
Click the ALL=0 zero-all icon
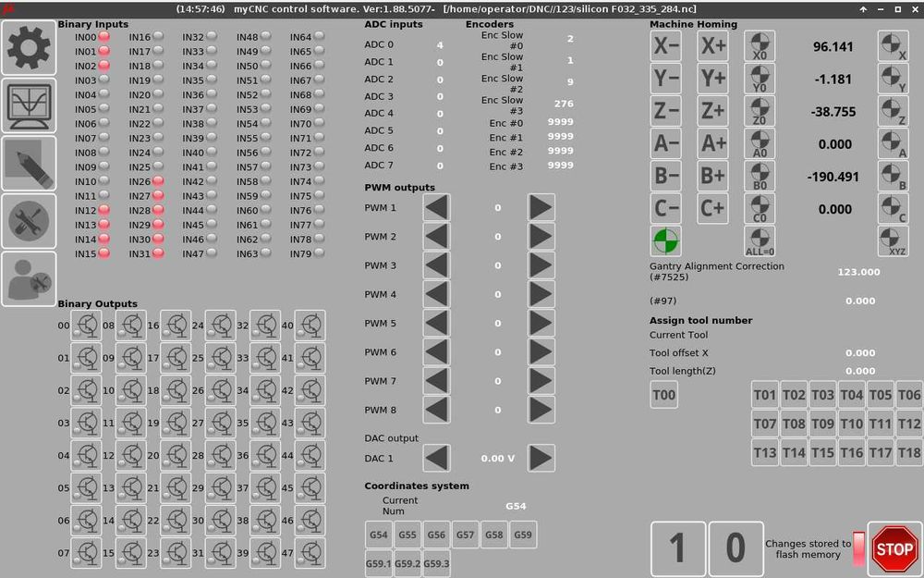[x=760, y=240]
